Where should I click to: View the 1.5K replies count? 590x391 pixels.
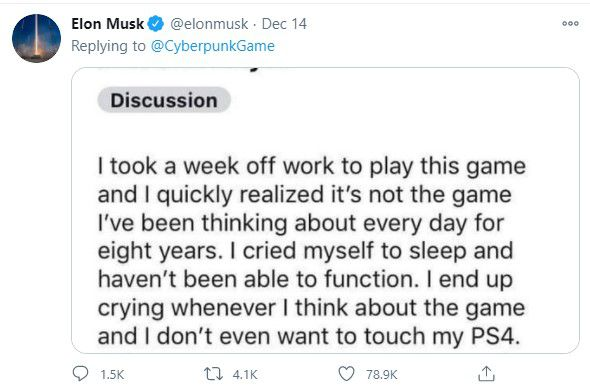112,374
